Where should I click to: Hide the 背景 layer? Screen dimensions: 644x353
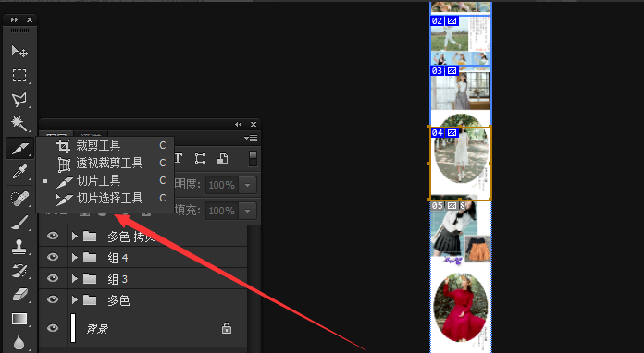tap(53, 328)
